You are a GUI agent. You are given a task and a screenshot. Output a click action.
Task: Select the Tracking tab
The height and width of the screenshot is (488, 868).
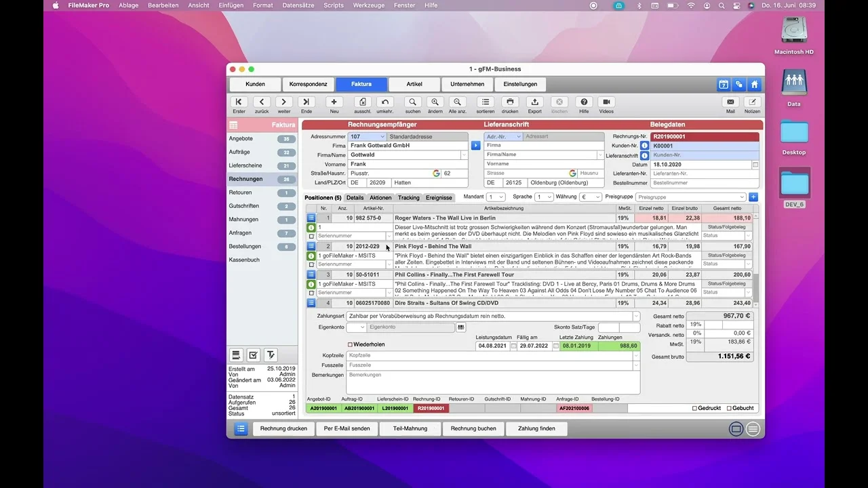[x=409, y=198]
